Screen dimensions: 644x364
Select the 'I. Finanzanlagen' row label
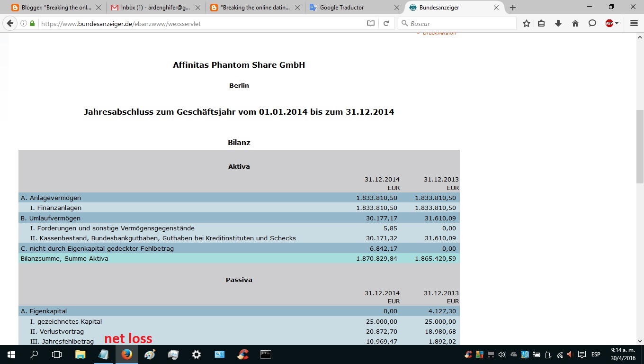(x=56, y=208)
